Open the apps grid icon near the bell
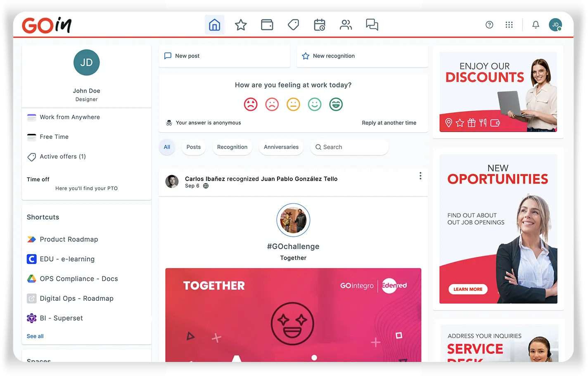The image size is (588, 376). pyautogui.click(x=509, y=25)
